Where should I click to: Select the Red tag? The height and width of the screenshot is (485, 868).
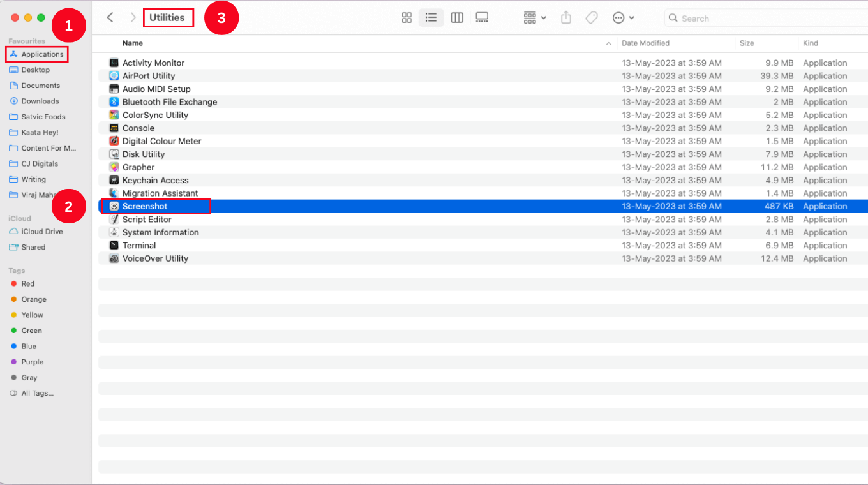23,284
